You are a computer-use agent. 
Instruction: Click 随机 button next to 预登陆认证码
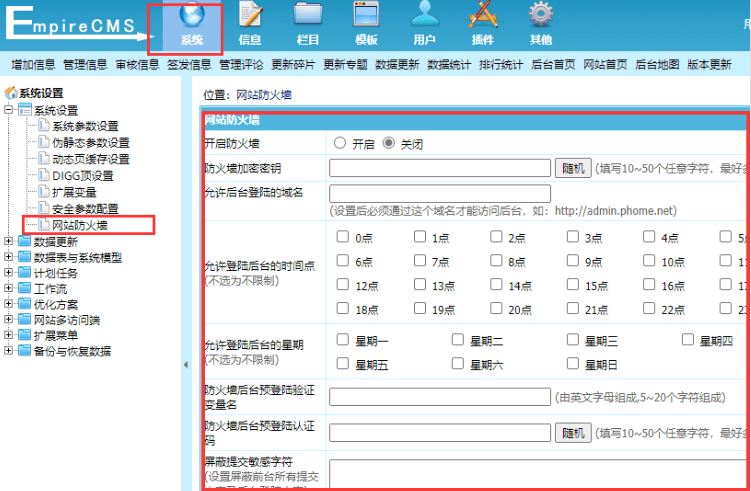point(573,433)
